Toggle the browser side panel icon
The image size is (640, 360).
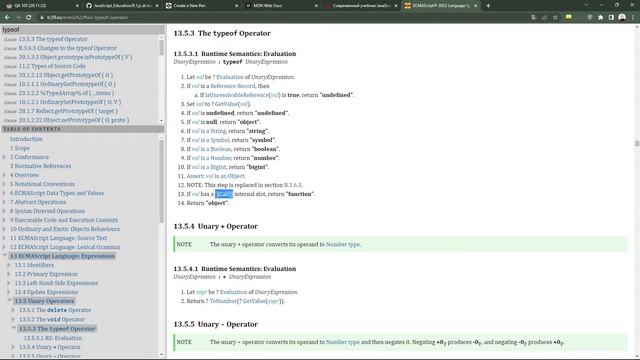[611, 18]
